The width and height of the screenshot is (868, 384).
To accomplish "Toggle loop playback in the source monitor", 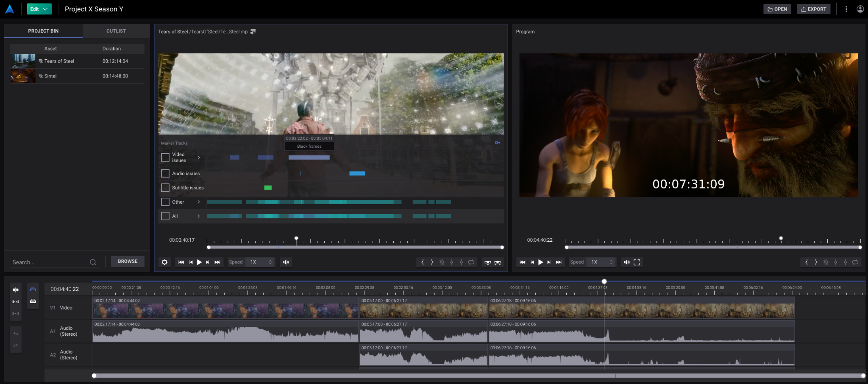I will tap(471, 262).
